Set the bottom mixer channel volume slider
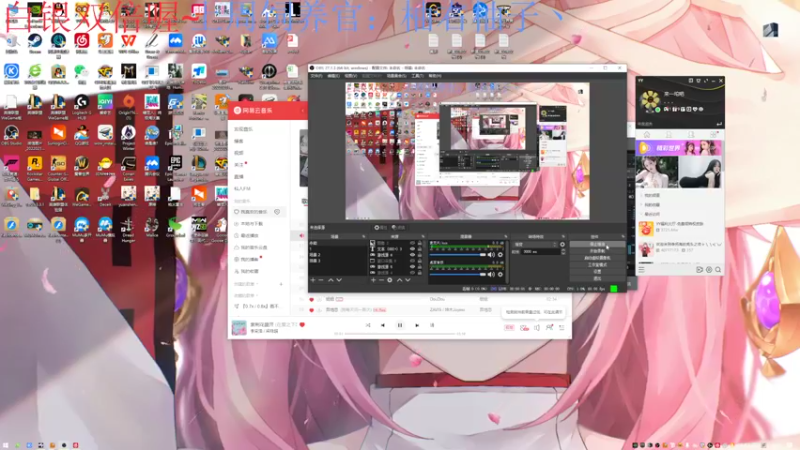The height and width of the screenshot is (450, 800). click(x=458, y=274)
